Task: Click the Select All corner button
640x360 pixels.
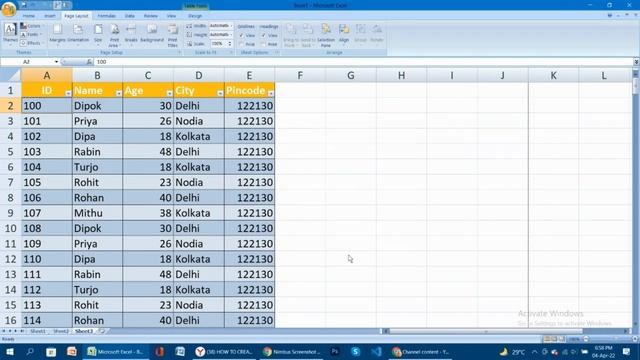Action: pos(10,76)
